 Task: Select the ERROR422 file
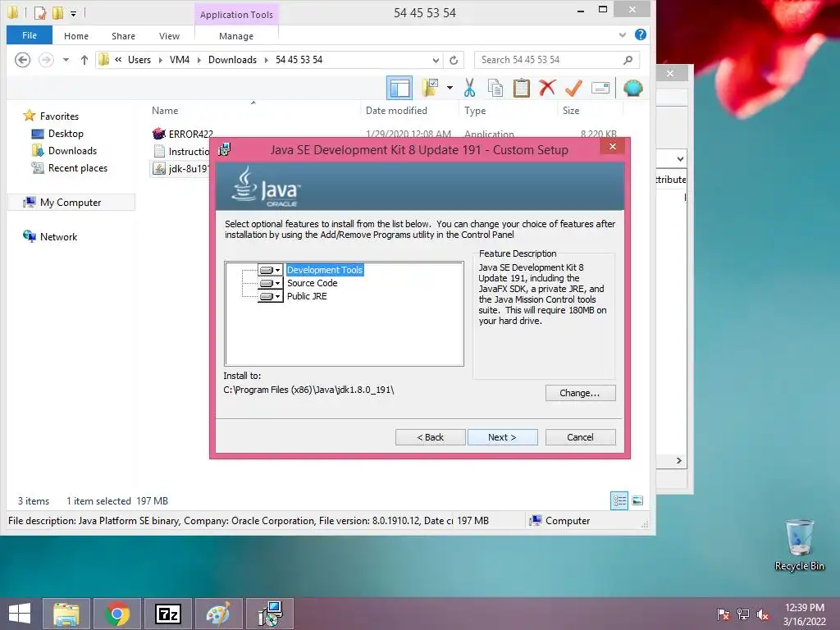click(x=190, y=134)
